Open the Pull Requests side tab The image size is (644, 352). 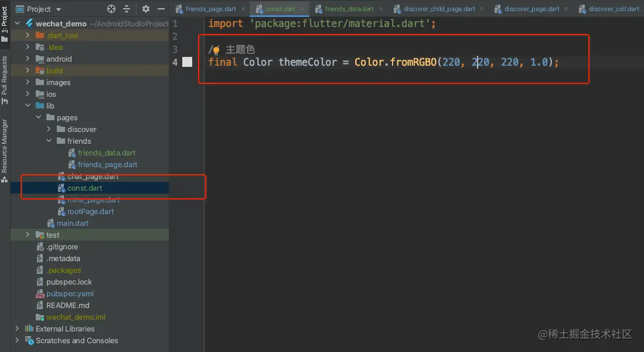tap(5, 80)
